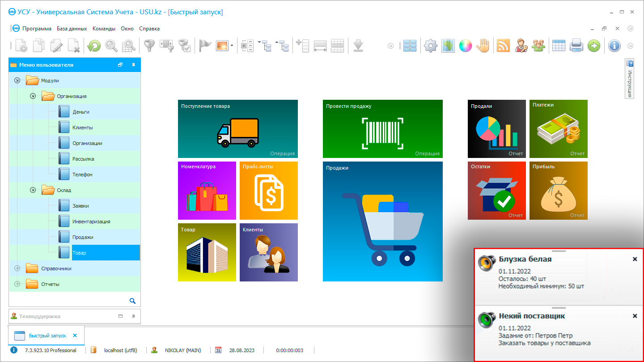This screenshot has width=644, height=362.
Task: Click the green refresh arrow icon
Action: tap(94, 46)
